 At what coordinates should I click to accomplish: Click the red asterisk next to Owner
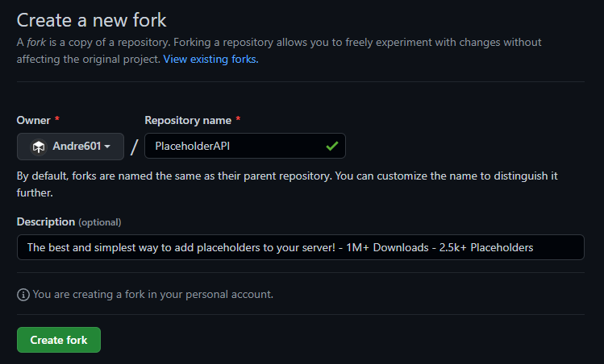click(x=57, y=120)
